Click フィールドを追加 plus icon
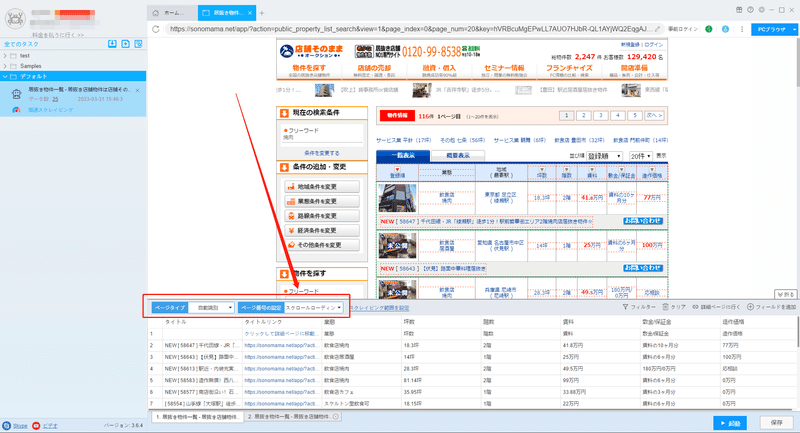This screenshot has height=433, width=800. [750, 307]
